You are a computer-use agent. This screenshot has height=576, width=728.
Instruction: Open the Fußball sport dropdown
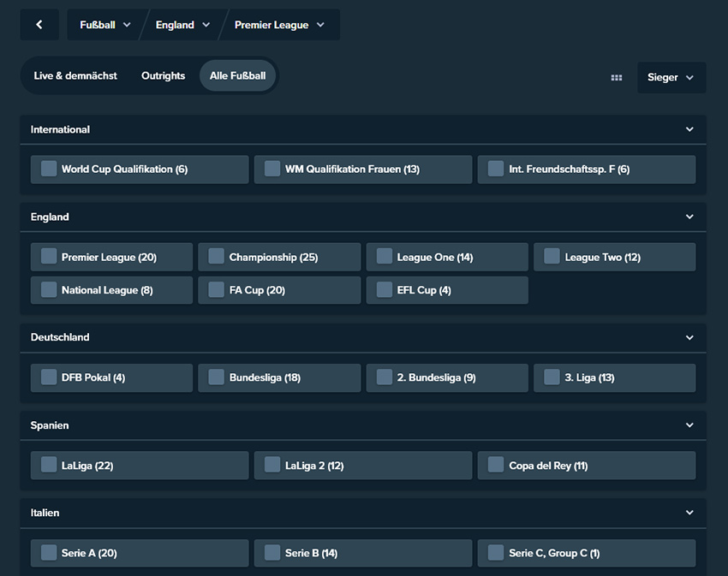click(x=105, y=25)
